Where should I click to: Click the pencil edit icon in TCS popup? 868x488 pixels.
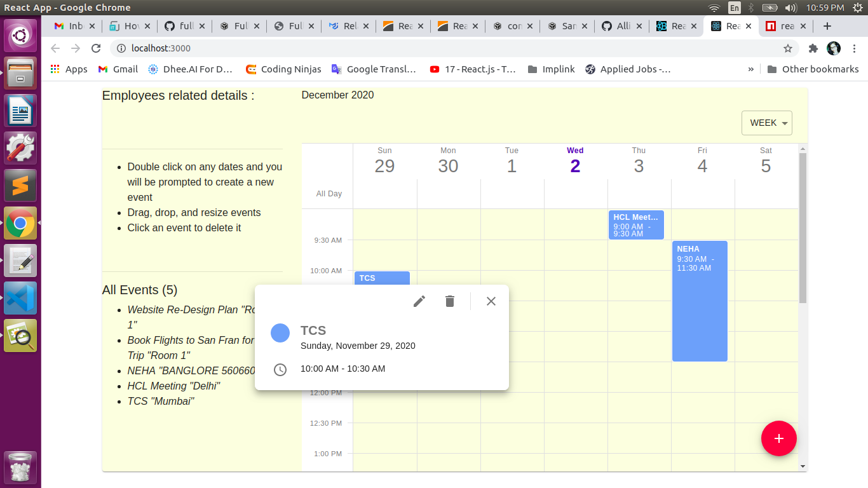coord(419,301)
